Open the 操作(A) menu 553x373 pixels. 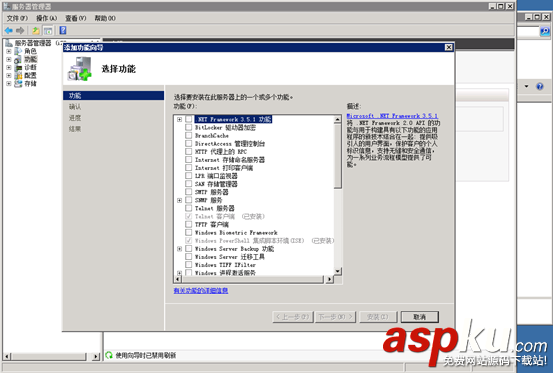[46, 18]
